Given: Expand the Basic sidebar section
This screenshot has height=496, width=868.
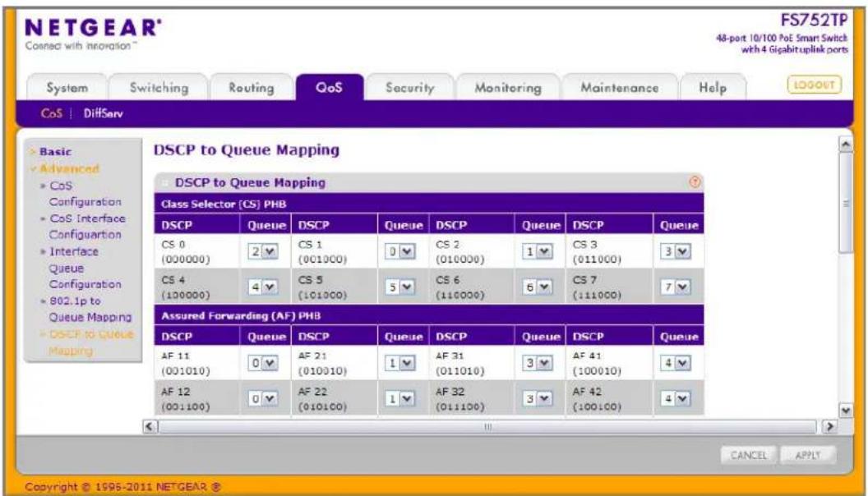Looking at the screenshot, I should point(55,151).
